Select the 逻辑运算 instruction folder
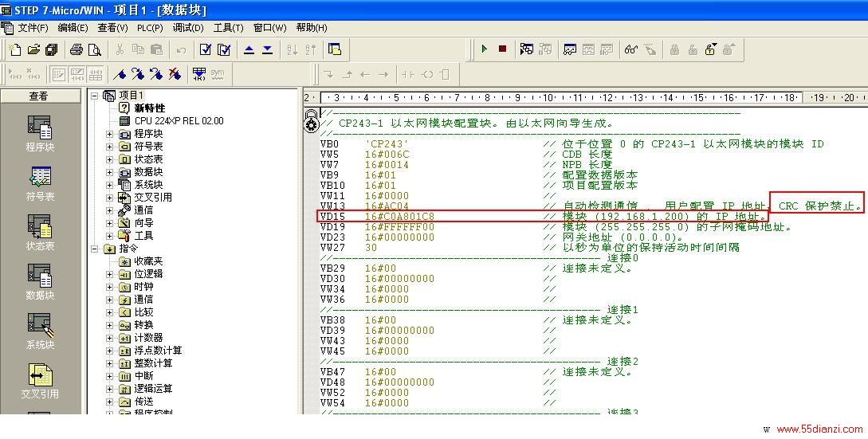868x439 pixels. (153, 389)
